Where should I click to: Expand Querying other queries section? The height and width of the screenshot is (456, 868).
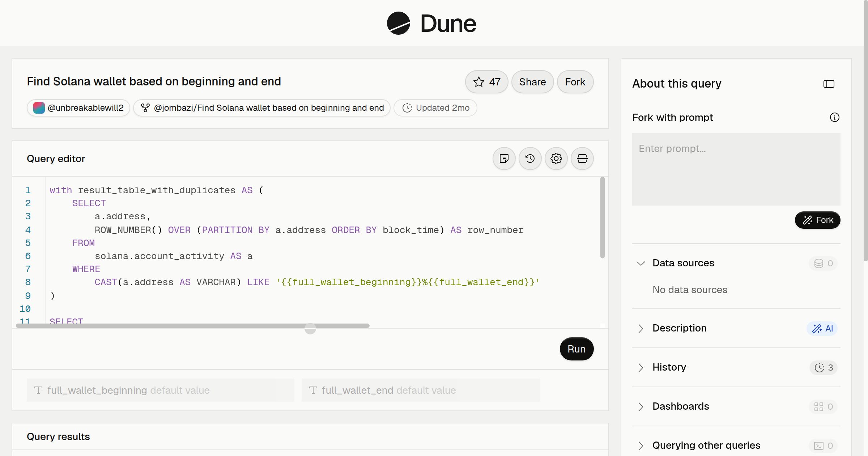(x=641, y=446)
